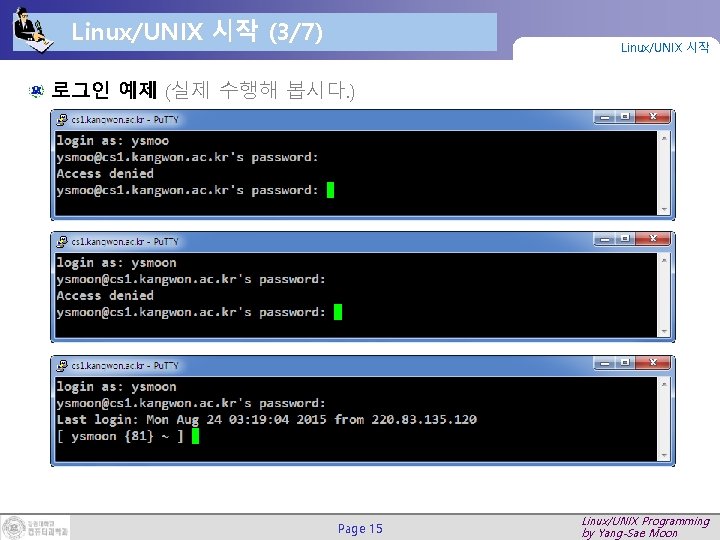The height and width of the screenshot is (540, 720).
Task: Close the middle PuTTY window
Action: click(x=653, y=239)
